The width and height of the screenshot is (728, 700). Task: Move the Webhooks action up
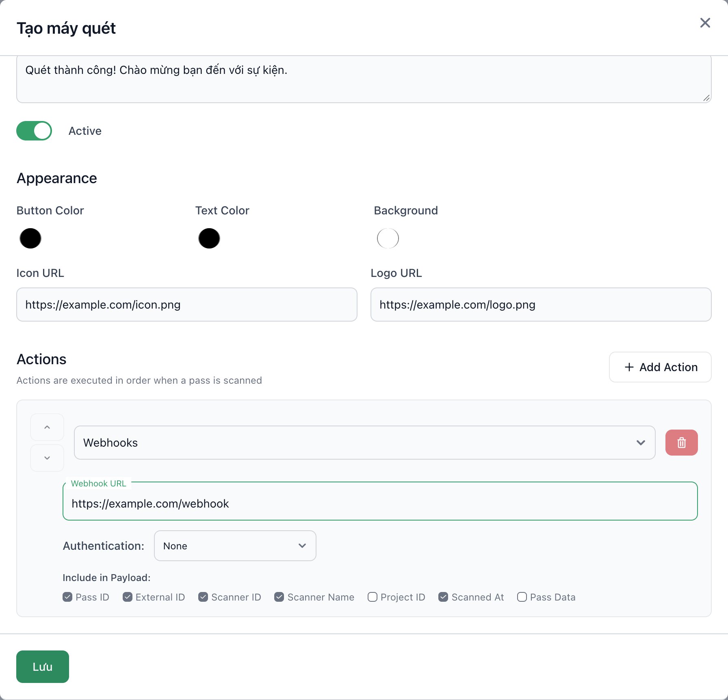pos(47,427)
